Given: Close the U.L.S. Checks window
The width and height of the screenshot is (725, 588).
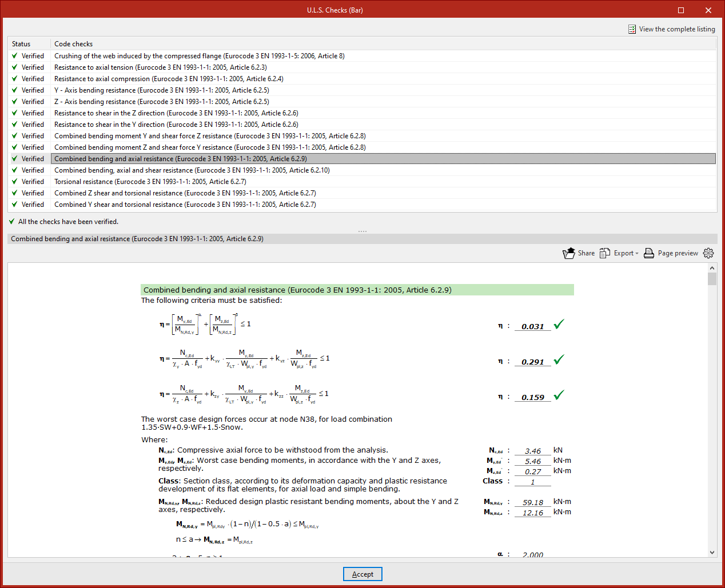Looking at the screenshot, I should [x=708, y=10].
